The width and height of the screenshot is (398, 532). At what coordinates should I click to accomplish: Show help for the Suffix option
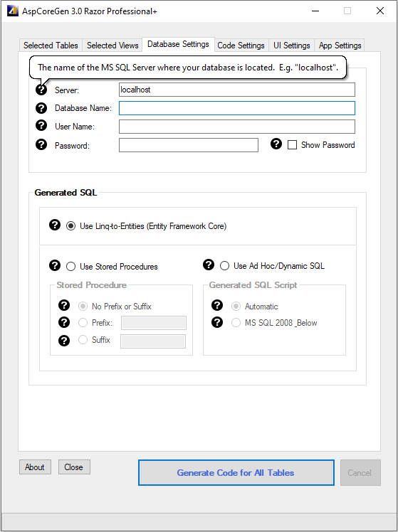64,340
